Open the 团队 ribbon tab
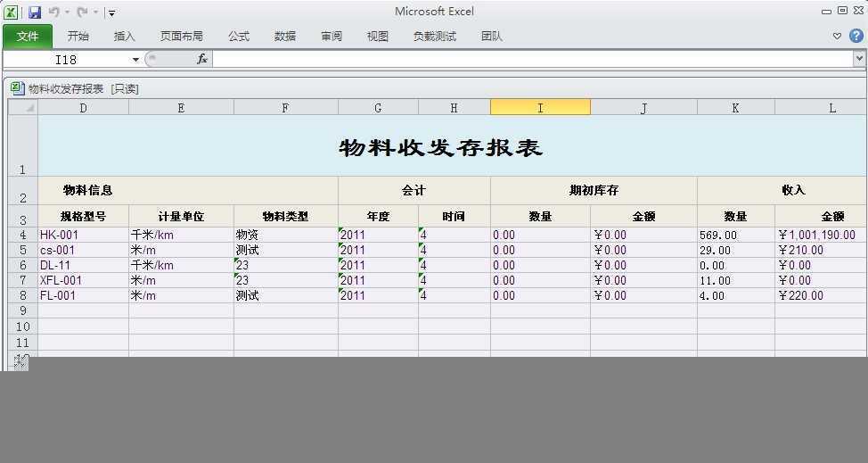868x463 pixels. coord(492,37)
